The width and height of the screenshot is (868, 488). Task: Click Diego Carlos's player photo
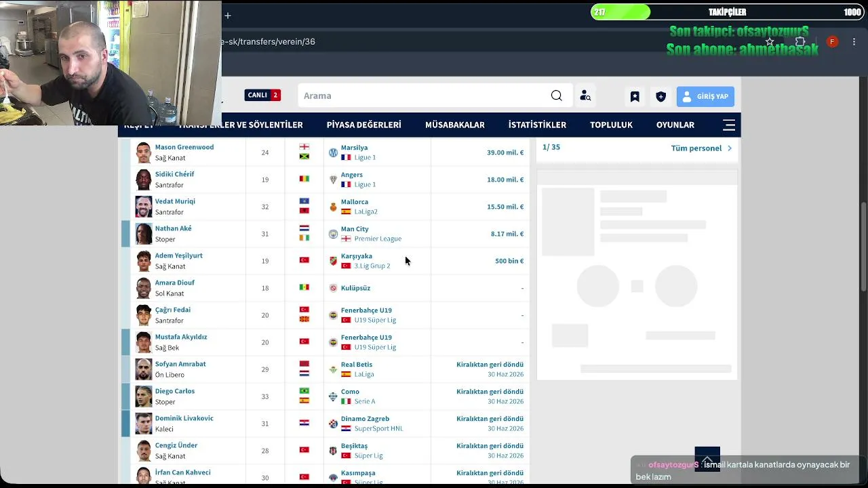(x=143, y=396)
